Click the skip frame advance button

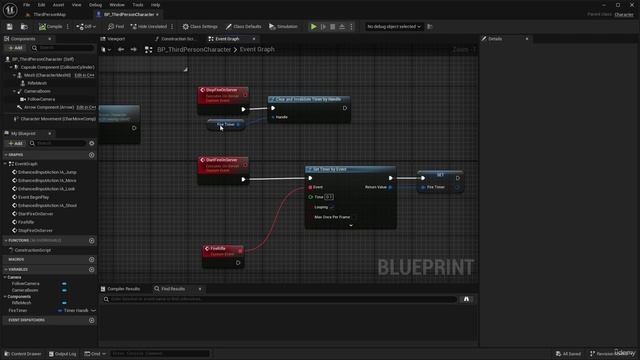click(x=323, y=27)
